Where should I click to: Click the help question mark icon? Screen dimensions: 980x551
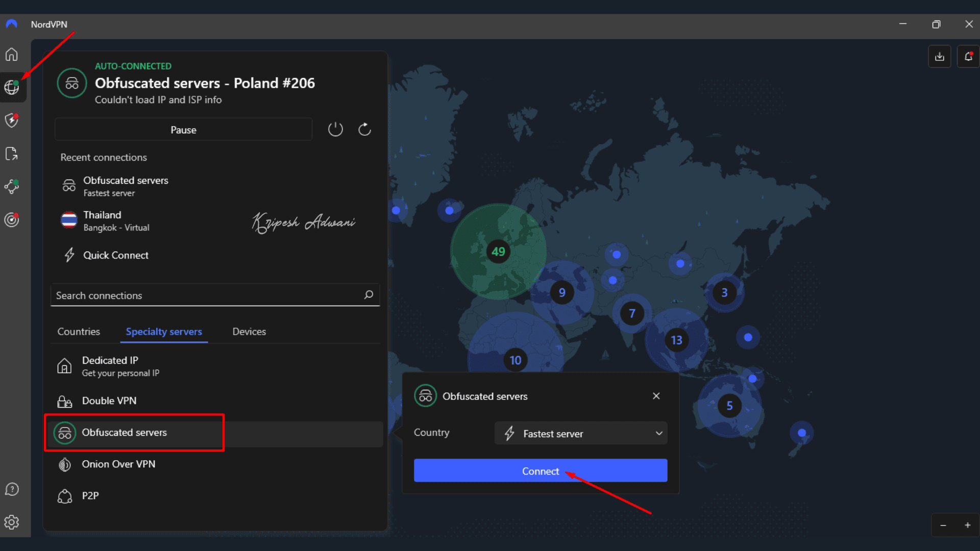12,489
